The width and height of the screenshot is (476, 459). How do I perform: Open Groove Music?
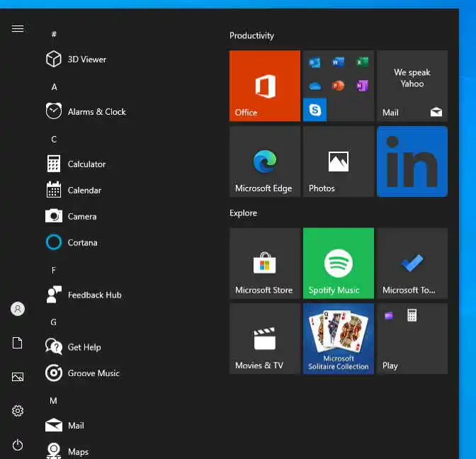(83, 373)
